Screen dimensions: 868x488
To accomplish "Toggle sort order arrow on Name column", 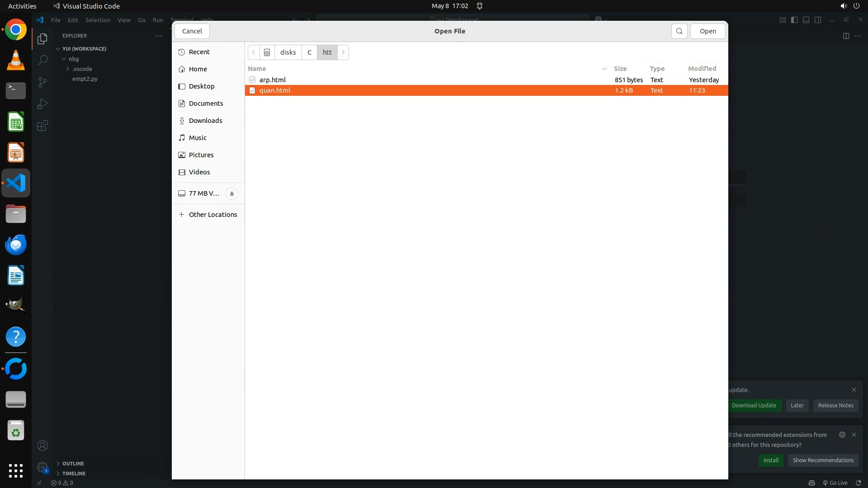I will [604, 69].
